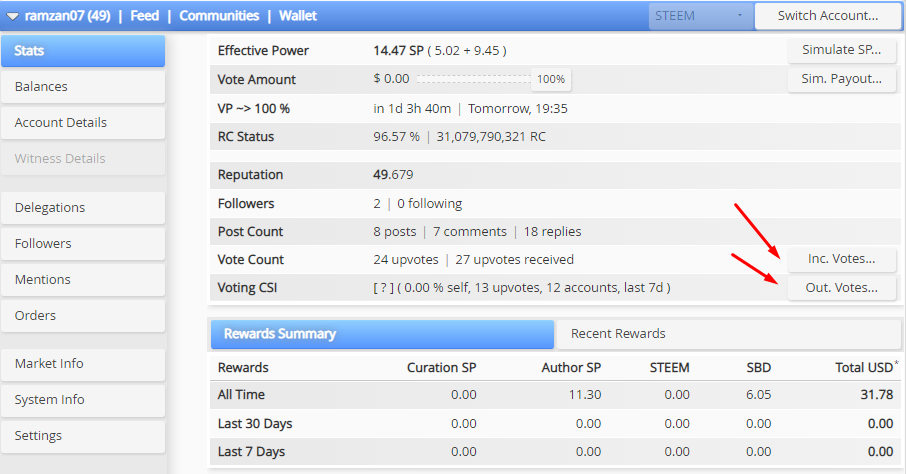Open Mentions in the sidebar

[83, 279]
